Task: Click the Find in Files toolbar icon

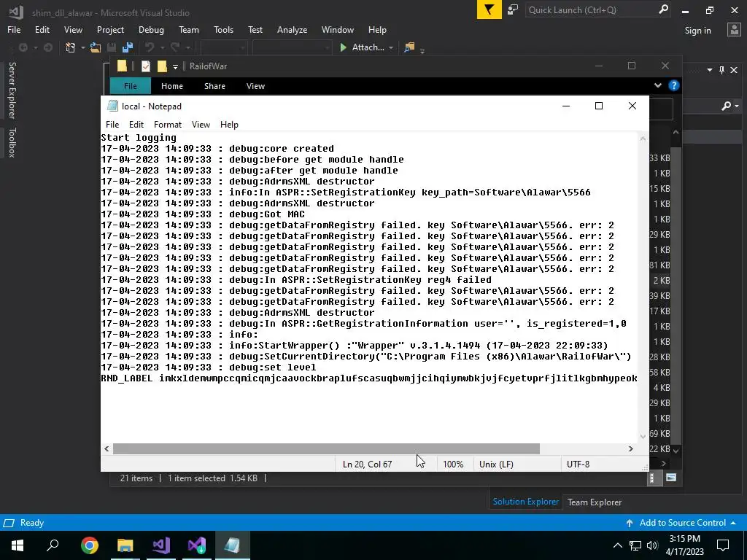Action: click(x=409, y=47)
